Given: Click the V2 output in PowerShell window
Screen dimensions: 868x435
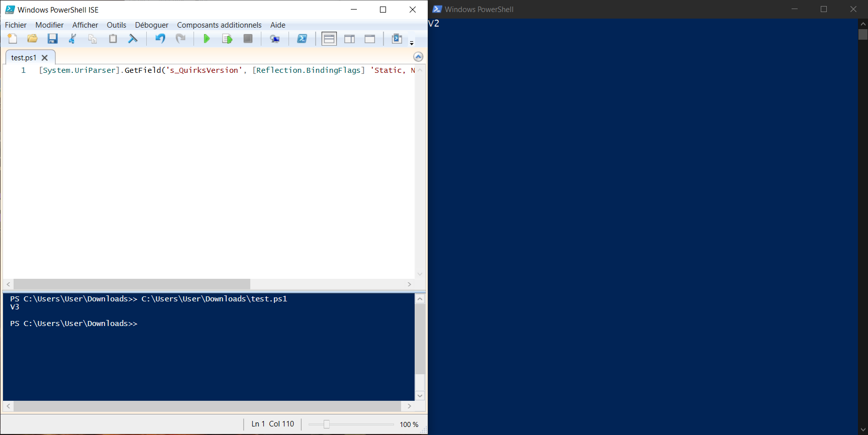Looking at the screenshot, I should pyautogui.click(x=434, y=23).
